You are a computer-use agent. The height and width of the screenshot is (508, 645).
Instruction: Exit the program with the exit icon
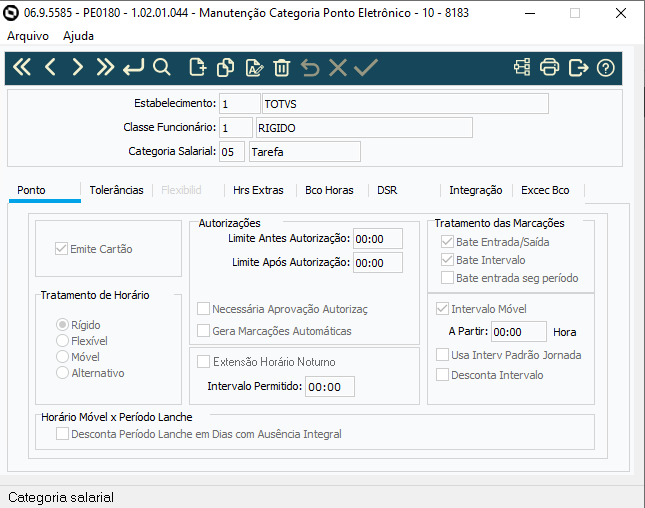(578, 67)
